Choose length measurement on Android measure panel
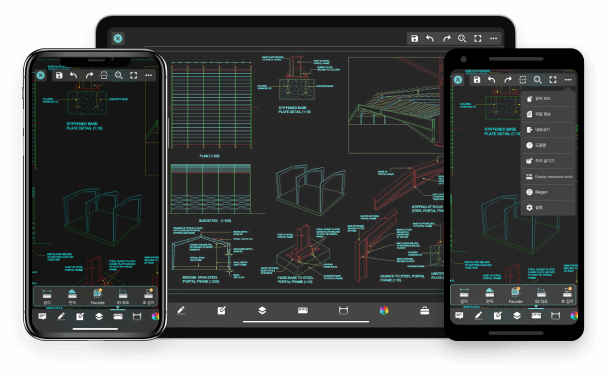This screenshot has height=381, width=607. [x=464, y=295]
